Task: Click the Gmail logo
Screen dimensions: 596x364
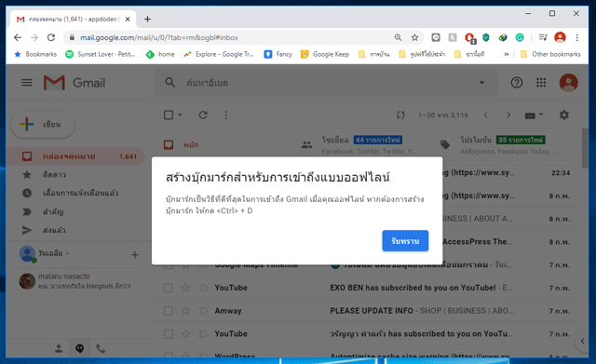Action: (x=74, y=83)
